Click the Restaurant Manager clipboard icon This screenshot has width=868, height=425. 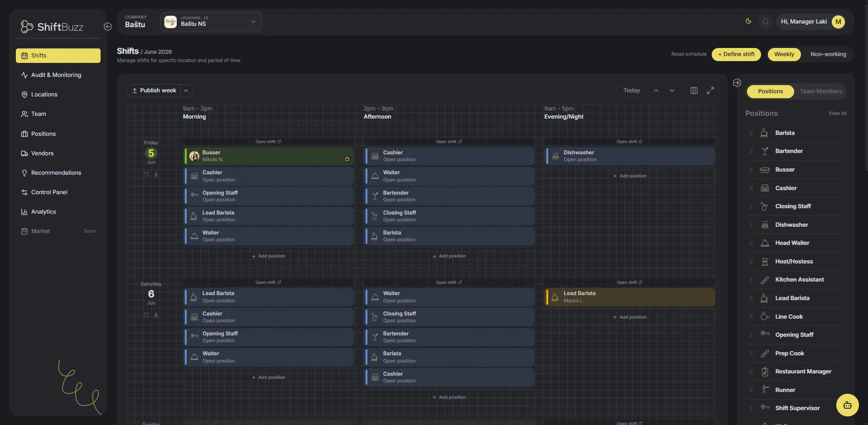coord(765,372)
